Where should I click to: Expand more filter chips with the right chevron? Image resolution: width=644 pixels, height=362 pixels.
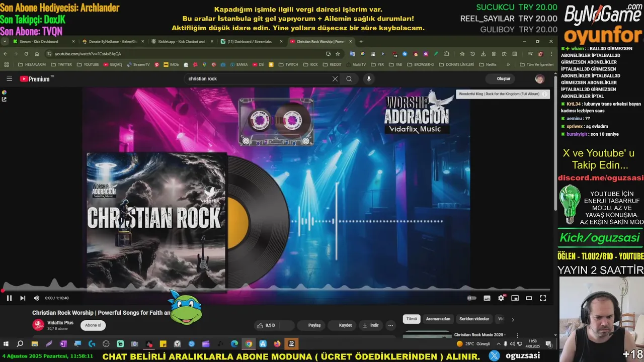tap(513, 319)
